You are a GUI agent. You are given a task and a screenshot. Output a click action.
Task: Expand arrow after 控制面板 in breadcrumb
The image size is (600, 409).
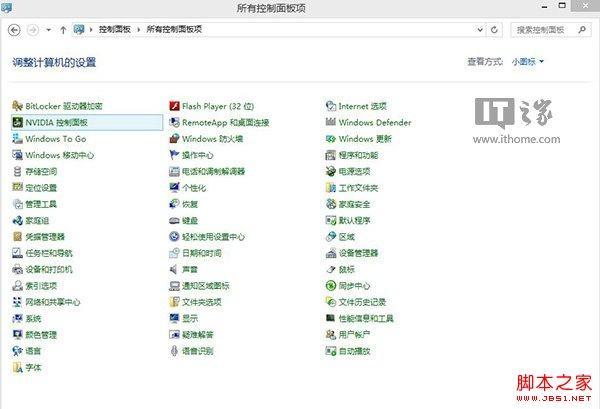140,31
